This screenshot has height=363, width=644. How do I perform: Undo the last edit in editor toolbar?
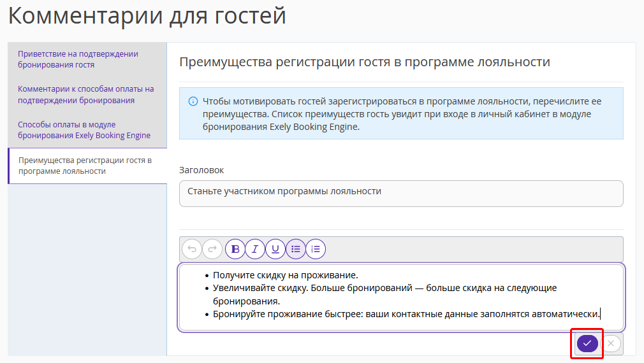192,249
